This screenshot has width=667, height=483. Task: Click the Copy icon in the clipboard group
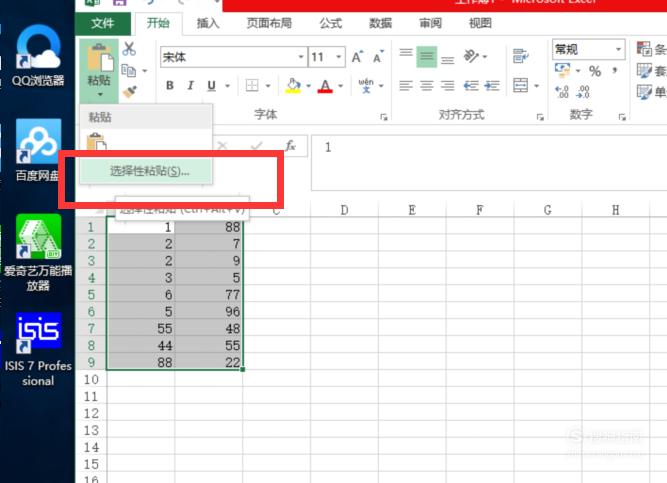click(128, 70)
